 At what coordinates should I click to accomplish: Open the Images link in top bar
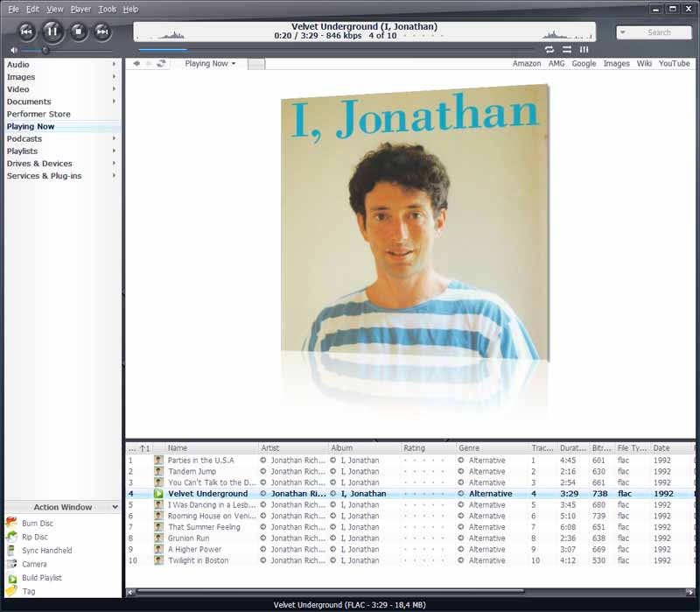tap(617, 63)
